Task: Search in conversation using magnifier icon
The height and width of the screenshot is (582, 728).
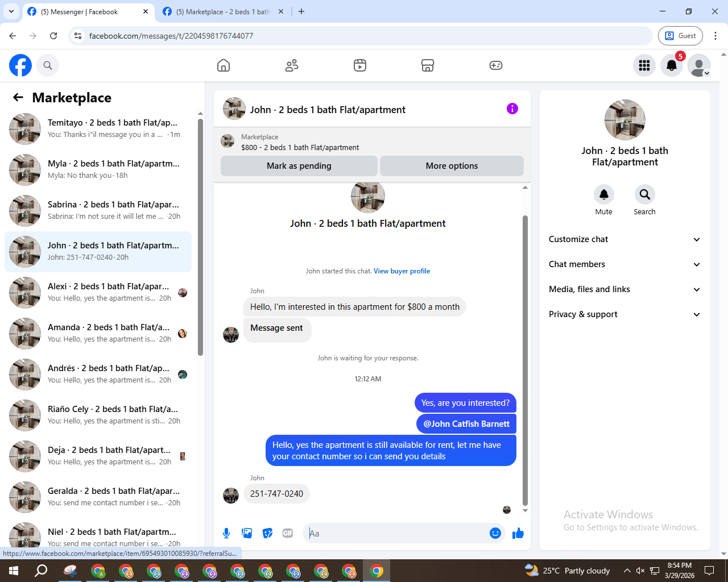Action: pos(644,194)
